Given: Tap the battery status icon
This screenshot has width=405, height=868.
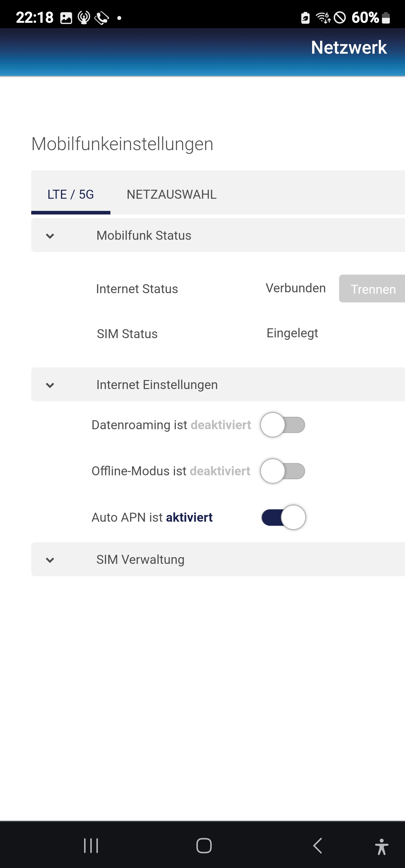Looking at the screenshot, I should click(386, 17).
